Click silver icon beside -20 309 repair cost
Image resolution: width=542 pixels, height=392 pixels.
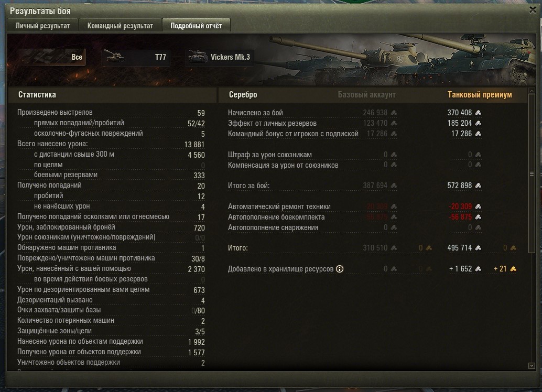pyautogui.click(x=478, y=206)
